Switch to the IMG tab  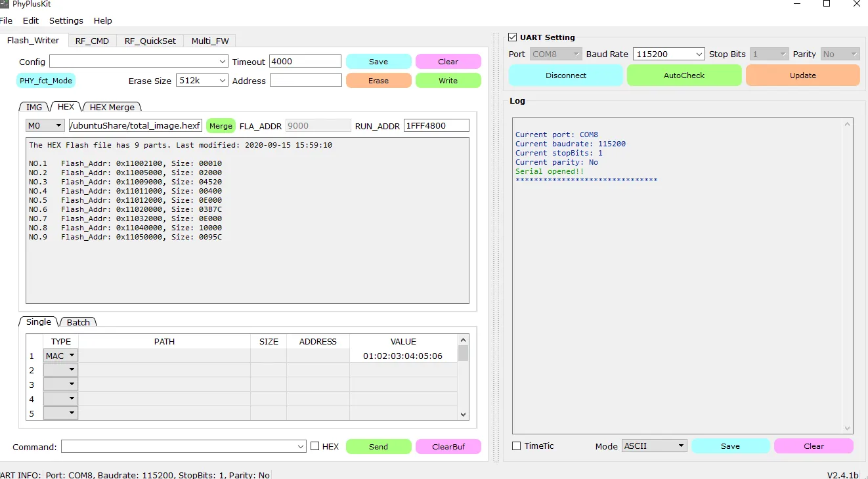34,107
